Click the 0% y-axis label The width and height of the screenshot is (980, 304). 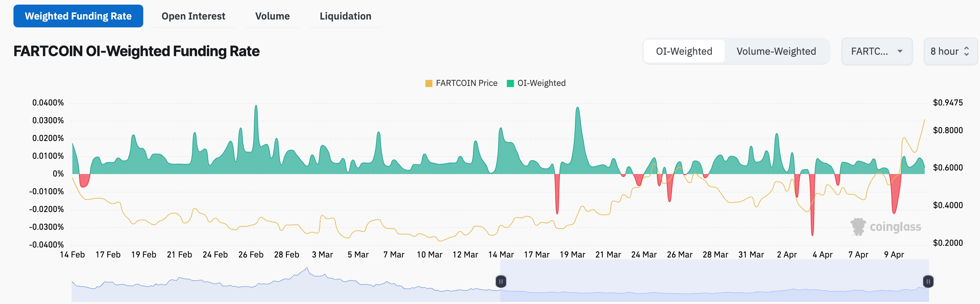(x=58, y=174)
